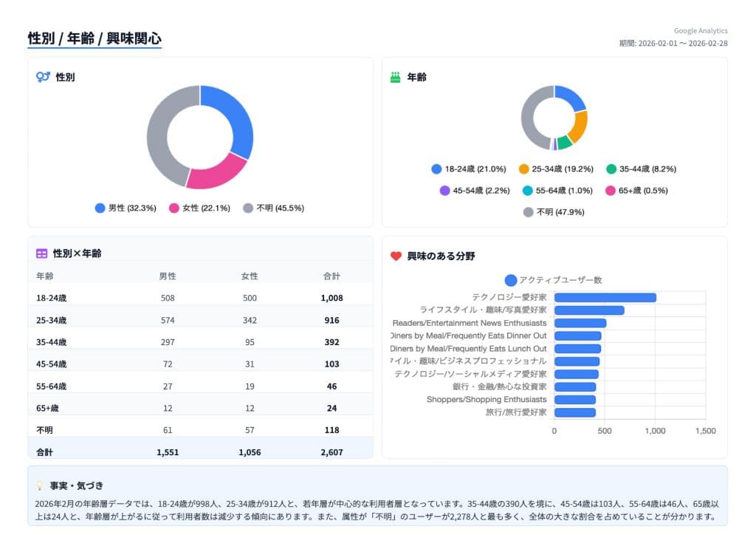The height and width of the screenshot is (535, 756).
Task: Click the lightbulb icon beside 事実・気づき
Action: (40, 485)
